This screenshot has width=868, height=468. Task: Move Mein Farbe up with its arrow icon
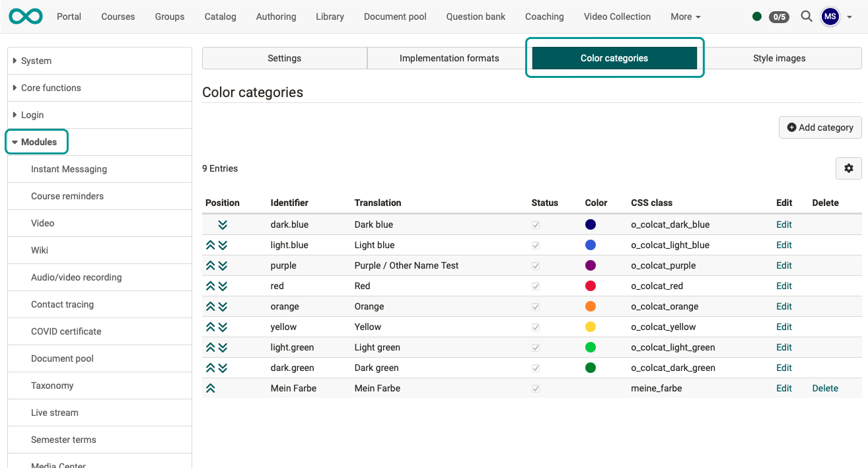[x=210, y=388]
